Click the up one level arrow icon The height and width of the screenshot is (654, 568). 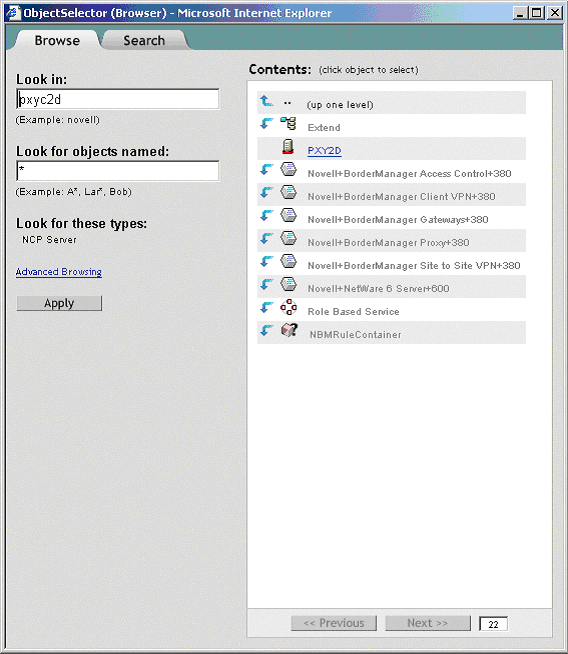coord(266,101)
